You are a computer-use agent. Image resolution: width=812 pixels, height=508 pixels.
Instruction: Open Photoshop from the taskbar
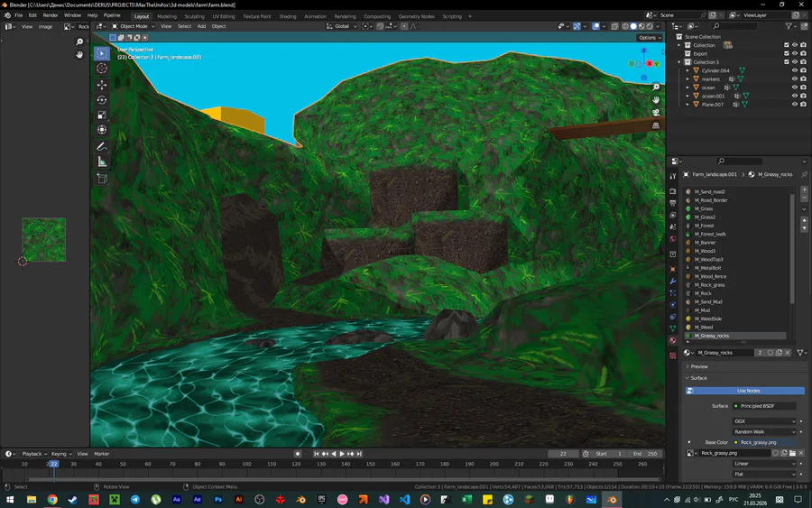(218, 500)
